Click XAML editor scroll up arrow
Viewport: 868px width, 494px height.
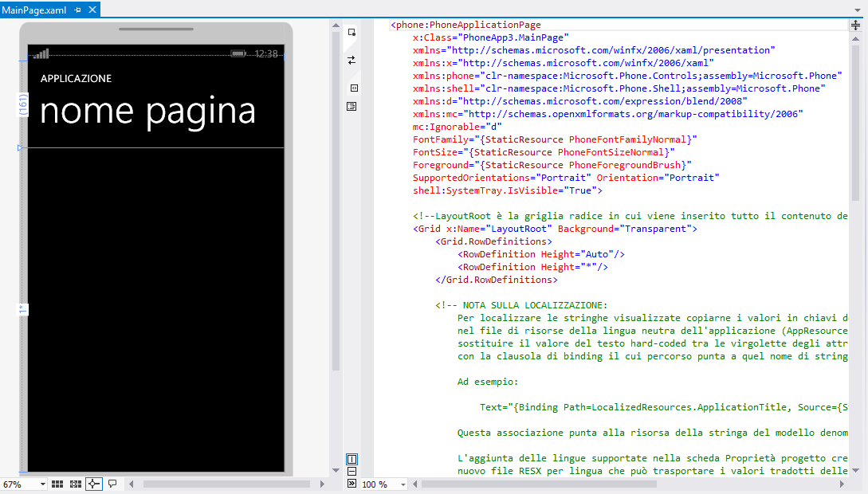856,39
